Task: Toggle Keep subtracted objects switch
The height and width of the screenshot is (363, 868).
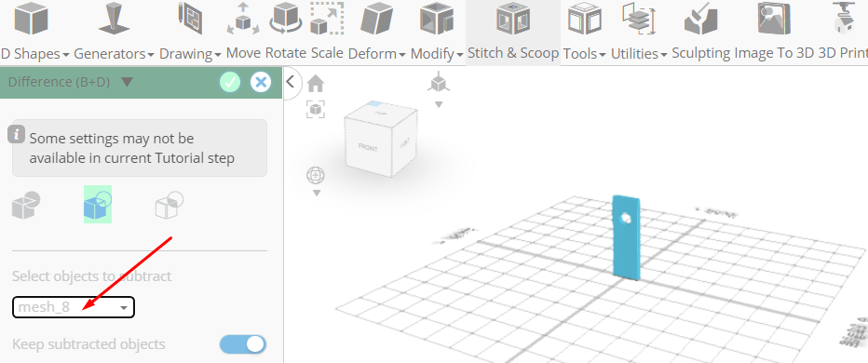Action: 243,344
